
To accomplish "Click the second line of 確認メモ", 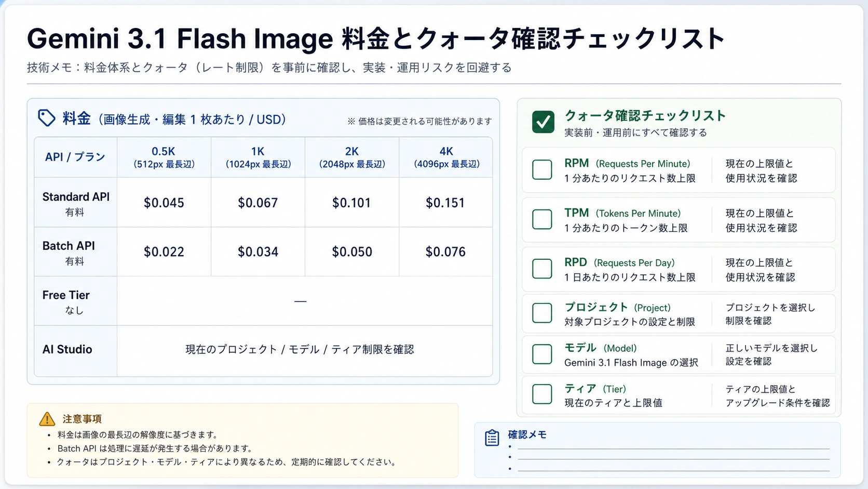I will tap(673, 458).
